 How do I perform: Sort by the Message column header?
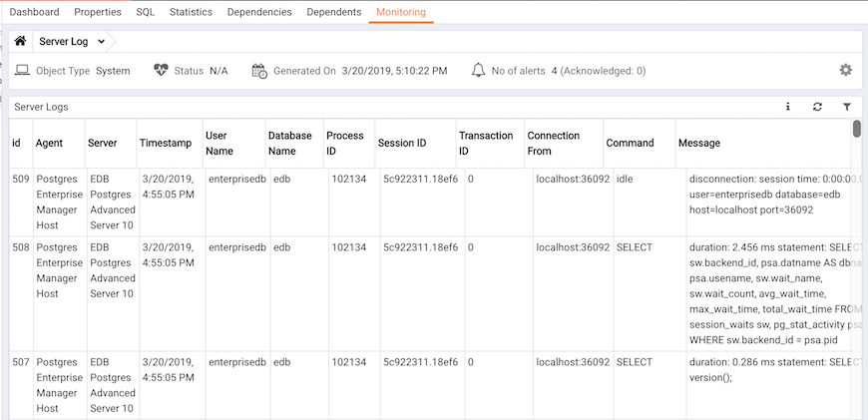click(763, 143)
